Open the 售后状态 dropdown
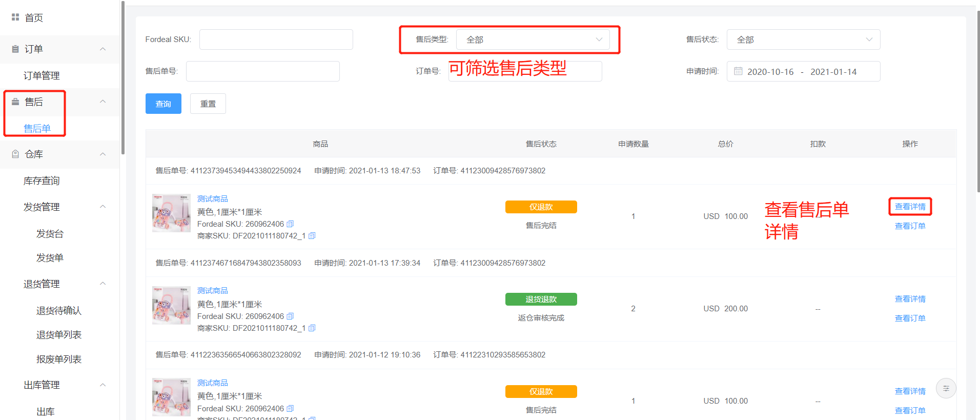 pyautogui.click(x=803, y=39)
